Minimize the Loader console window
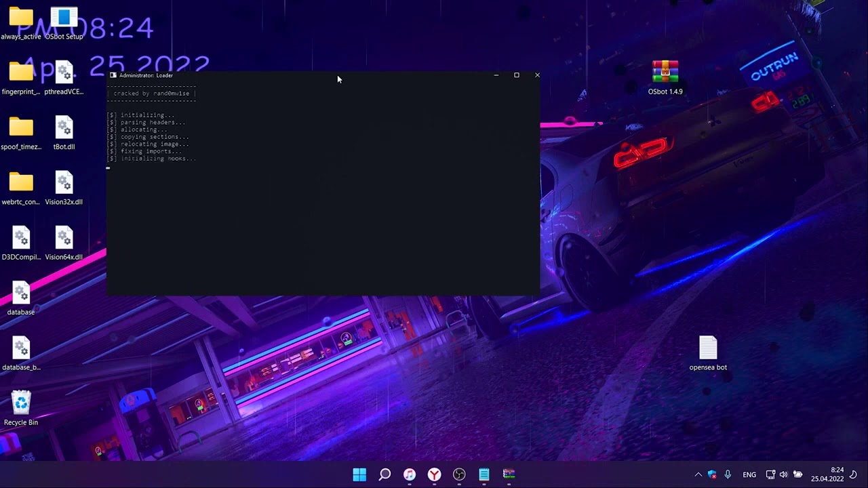This screenshot has height=488, width=868. [496, 75]
